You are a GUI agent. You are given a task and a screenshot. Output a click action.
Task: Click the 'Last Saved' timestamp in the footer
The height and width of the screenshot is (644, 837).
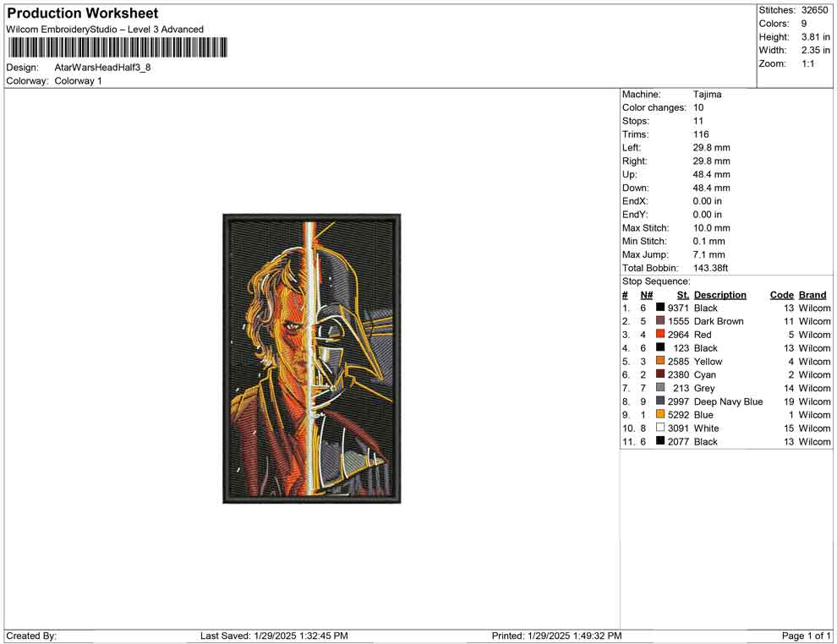pyautogui.click(x=275, y=636)
